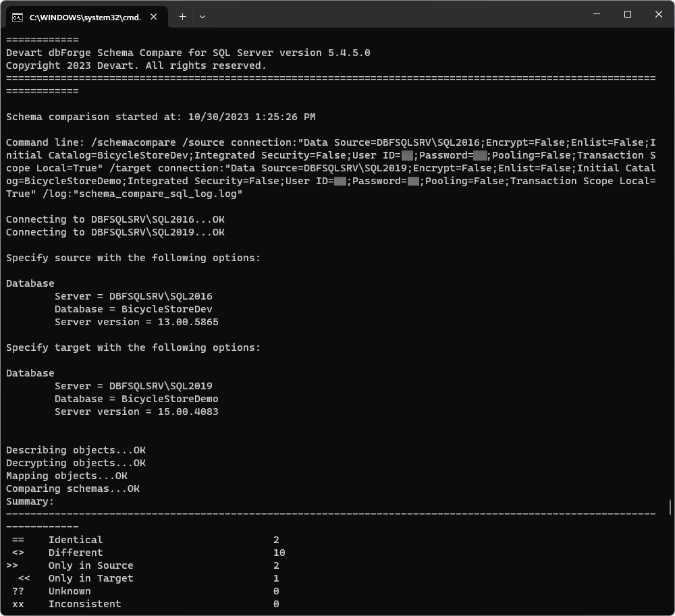
Task: Click the /log:"schema_compare_sql_log.log" argument
Action: (142, 194)
